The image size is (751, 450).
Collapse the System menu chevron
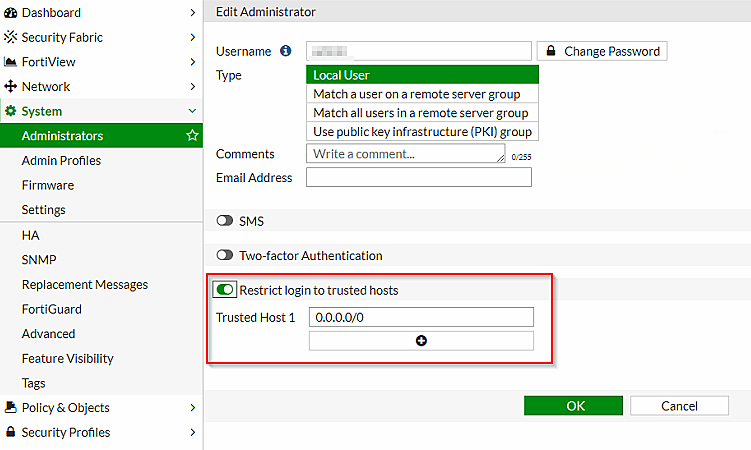(x=193, y=111)
